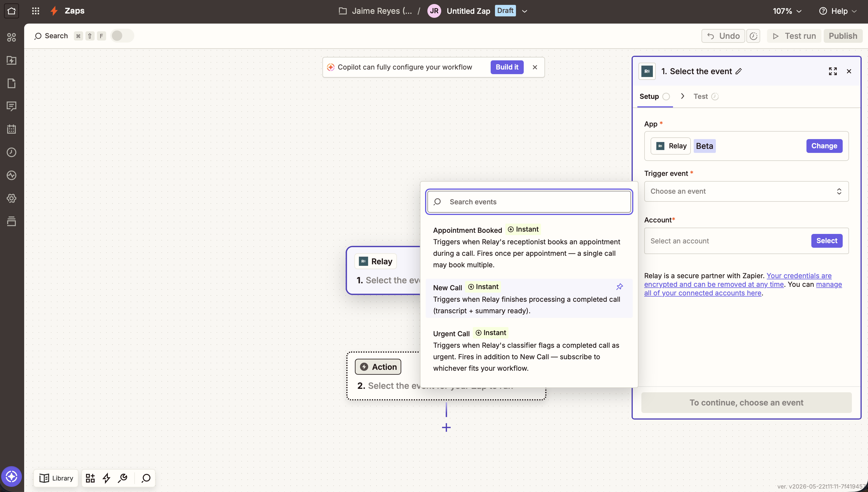Open the apps grid launcher
This screenshot has width=868, height=492.
click(x=35, y=11)
